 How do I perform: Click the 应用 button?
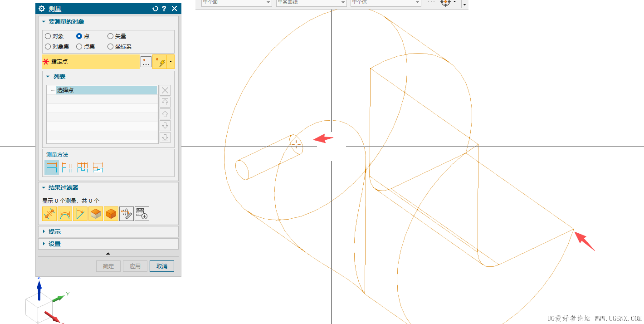click(x=135, y=266)
